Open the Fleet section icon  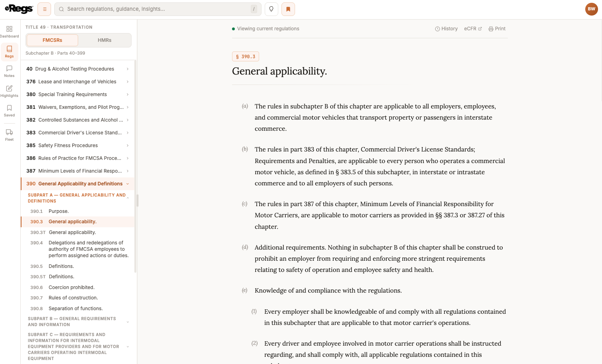(9, 135)
